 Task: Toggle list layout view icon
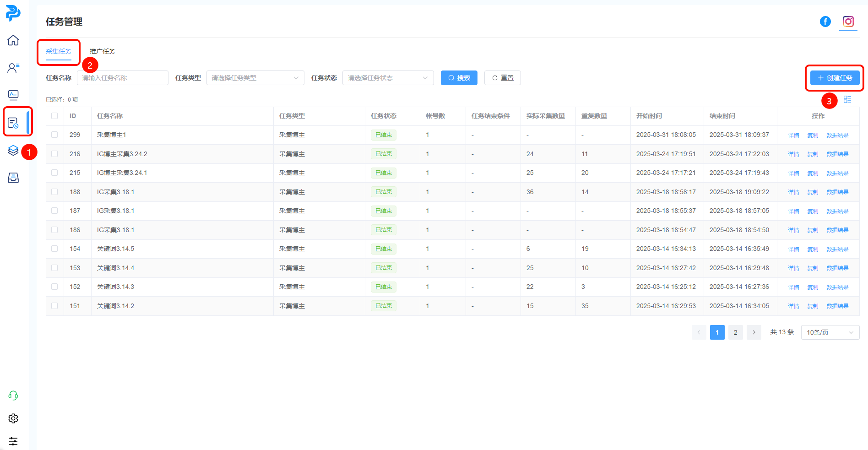click(847, 99)
